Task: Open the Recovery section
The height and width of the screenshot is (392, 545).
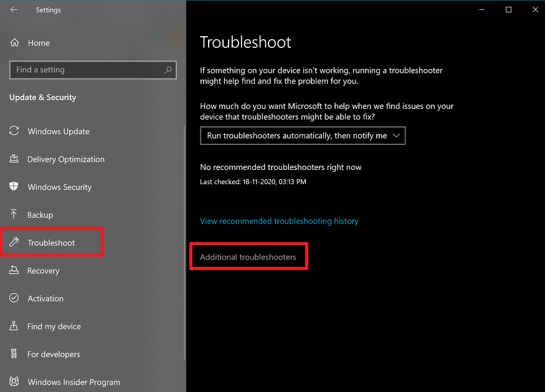Action: coord(44,271)
